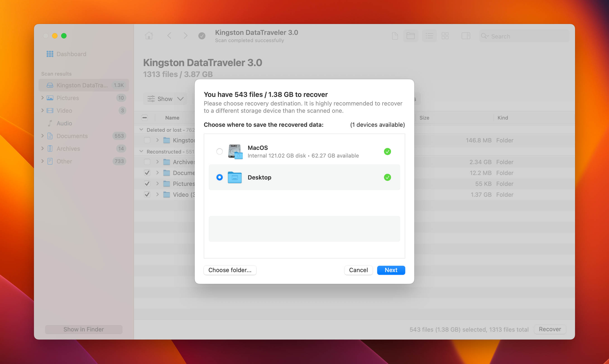Uncheck the Documents folder checkbox
This screenshot has width=609, height=364.
[147, 173]
